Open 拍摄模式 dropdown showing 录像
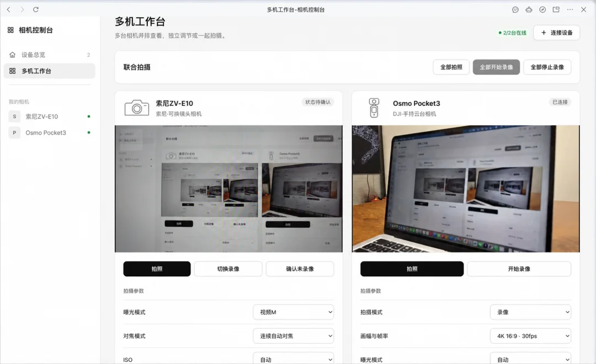 coord(531,312)
